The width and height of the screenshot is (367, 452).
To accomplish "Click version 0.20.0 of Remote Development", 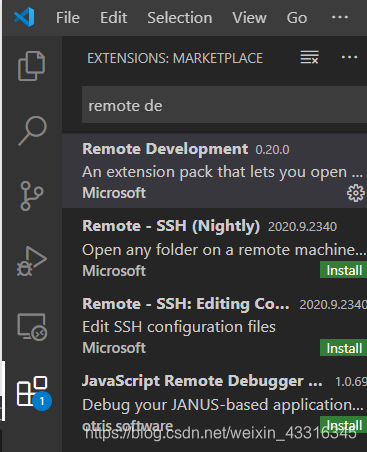I will (272, 150).
